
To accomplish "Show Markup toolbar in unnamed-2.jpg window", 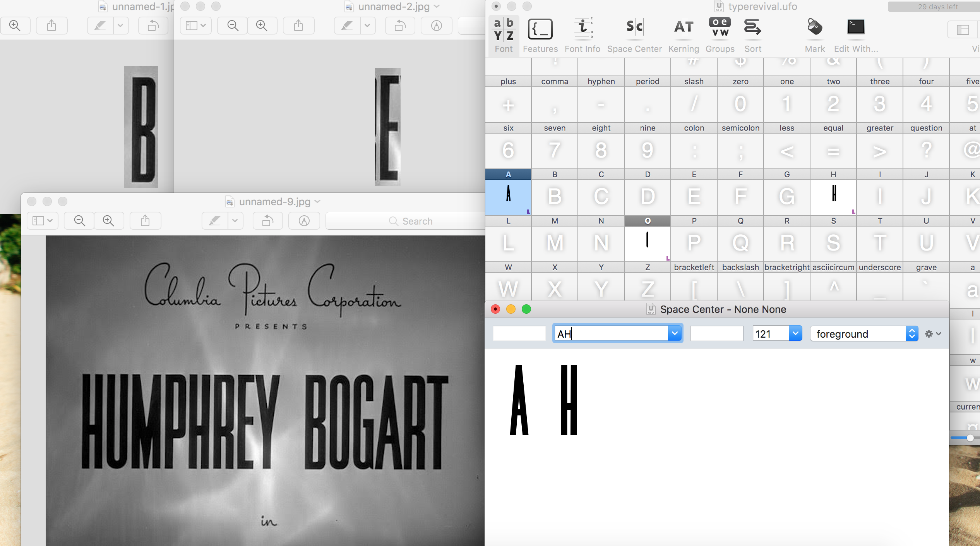I will pos(437,26).
